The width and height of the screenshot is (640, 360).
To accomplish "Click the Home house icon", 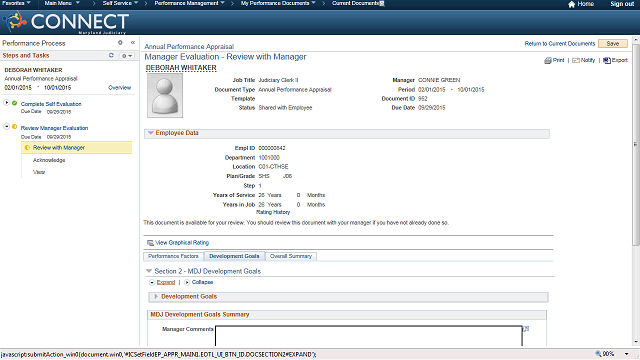I will point(571,4).
